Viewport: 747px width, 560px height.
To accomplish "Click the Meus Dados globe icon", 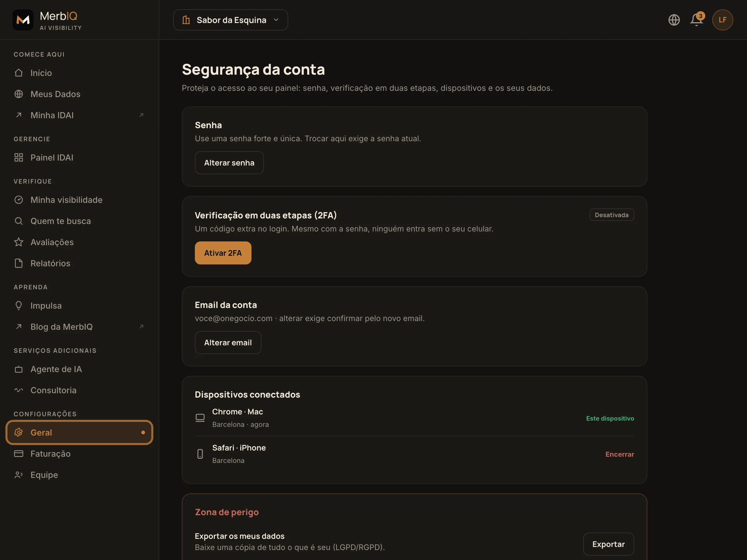I will click(x=19, y=94).
